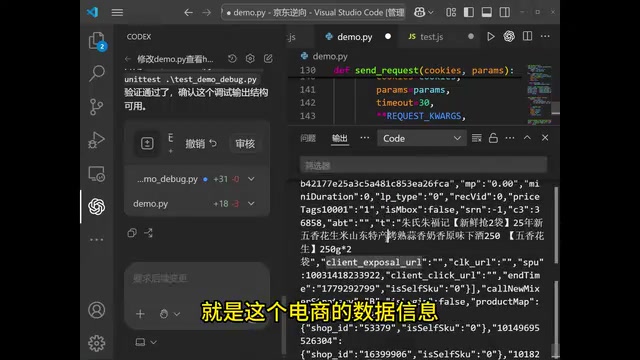The width and height of the screenshot is (640, 360).
Task: Click demo.py breadcrumb item
Action: pos(330,56)
